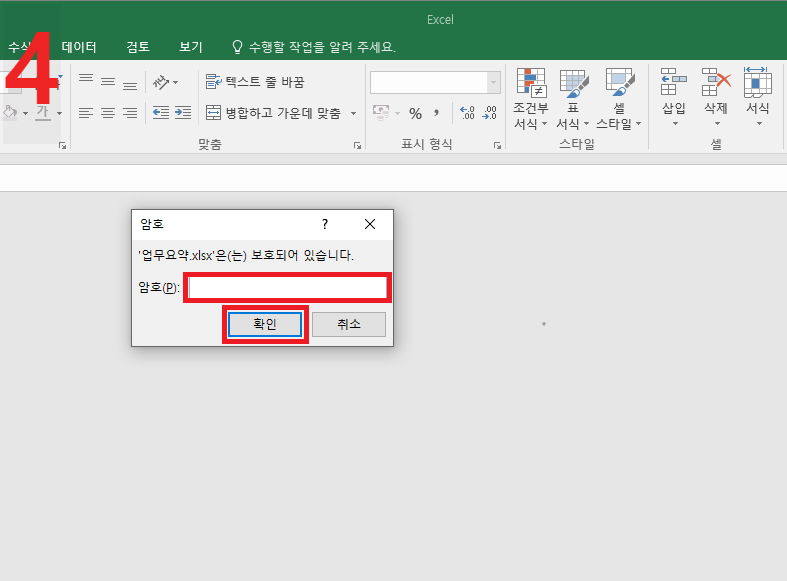Click 확인 to confirm password

coord(265,324)
